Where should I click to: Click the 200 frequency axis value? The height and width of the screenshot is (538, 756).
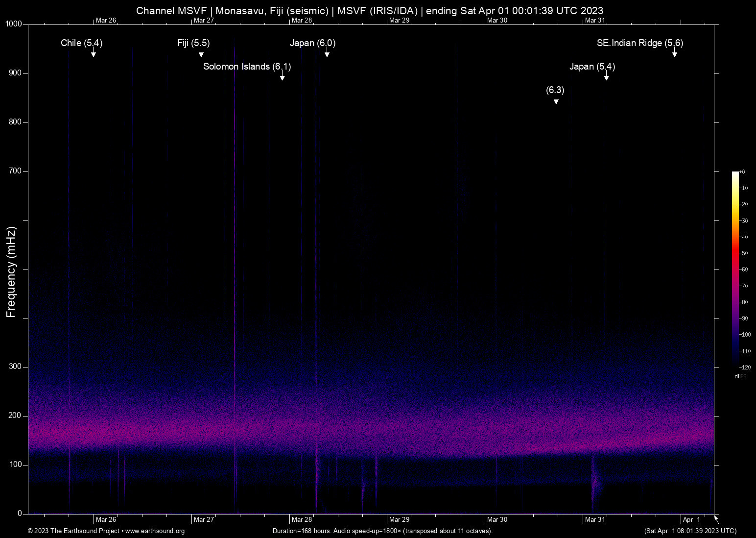click(16, 416)
